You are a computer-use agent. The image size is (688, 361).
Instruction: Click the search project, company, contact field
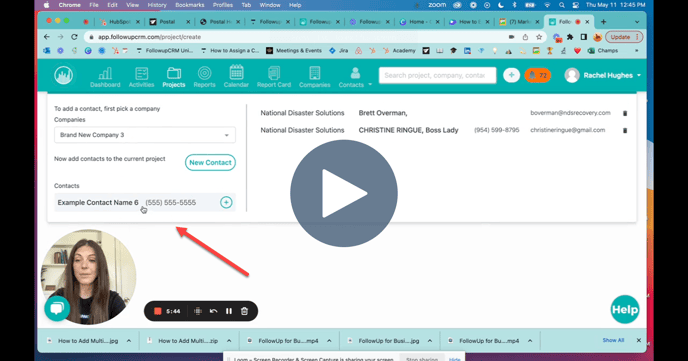[437, 75]
